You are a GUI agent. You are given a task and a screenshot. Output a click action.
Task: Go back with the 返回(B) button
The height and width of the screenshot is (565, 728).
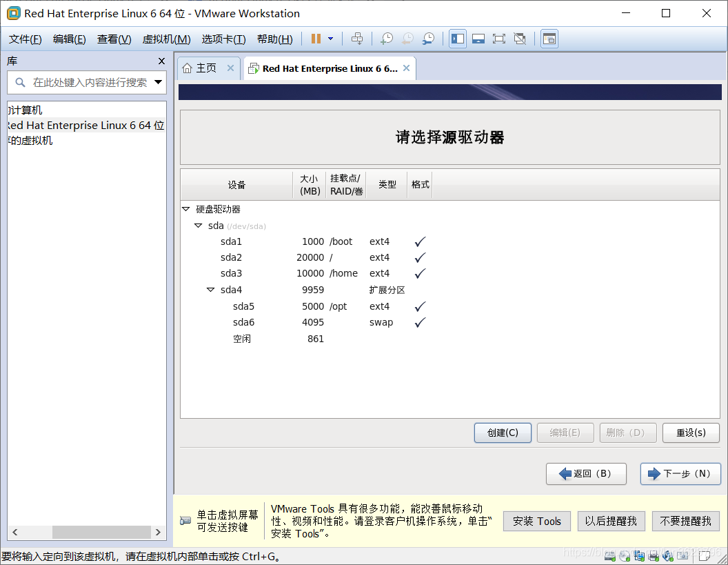click(587, 474)
